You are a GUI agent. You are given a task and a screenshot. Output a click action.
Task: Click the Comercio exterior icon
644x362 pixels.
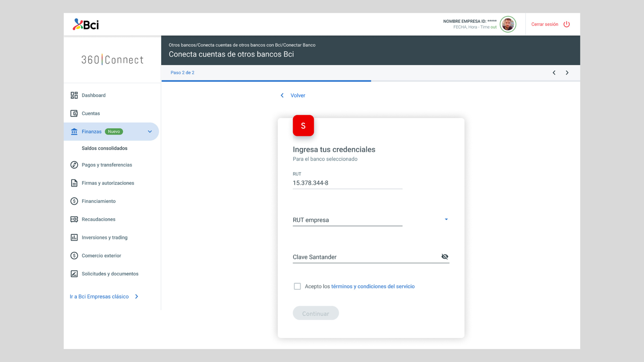(x=74, y=255)
